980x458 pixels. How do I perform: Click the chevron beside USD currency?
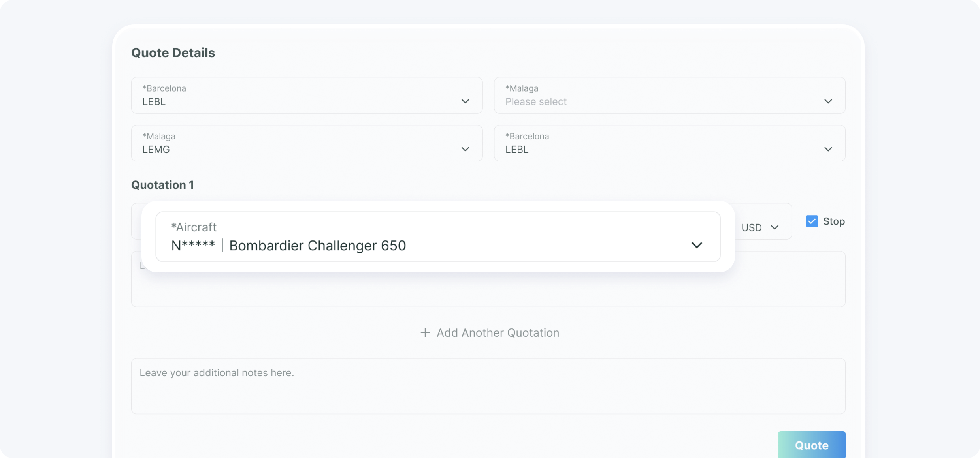[775, 227]
